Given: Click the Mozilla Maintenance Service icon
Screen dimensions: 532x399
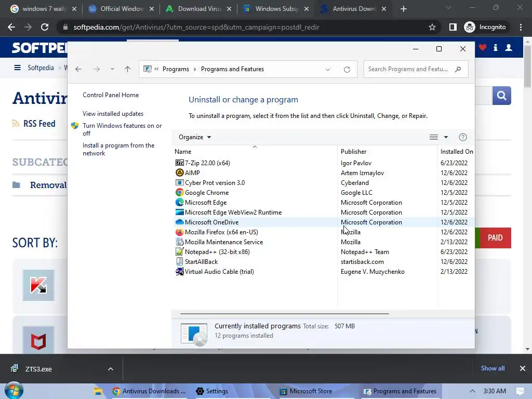Looking at the screenshot, I should [179, 242].
